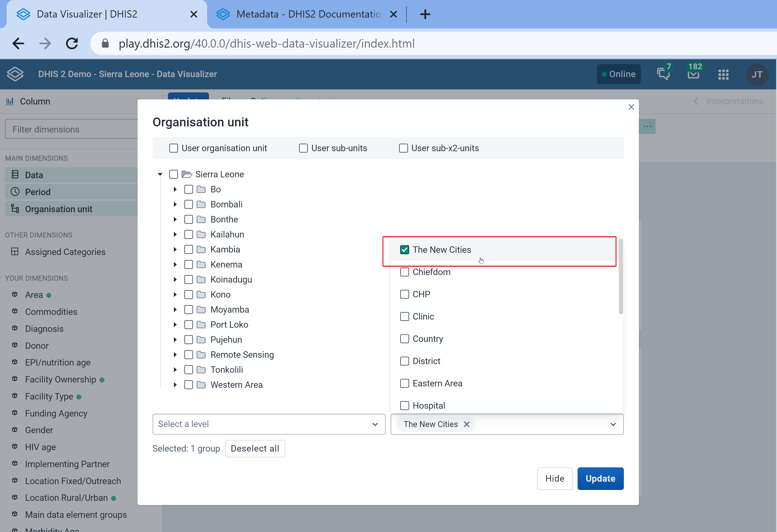
Task: Click the Period clock icon
Action: [15, 192]
